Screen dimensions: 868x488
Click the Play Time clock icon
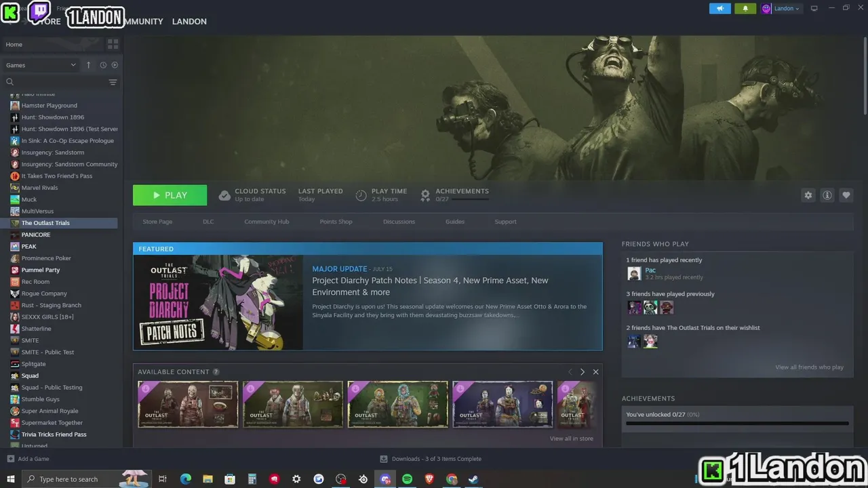361,195
